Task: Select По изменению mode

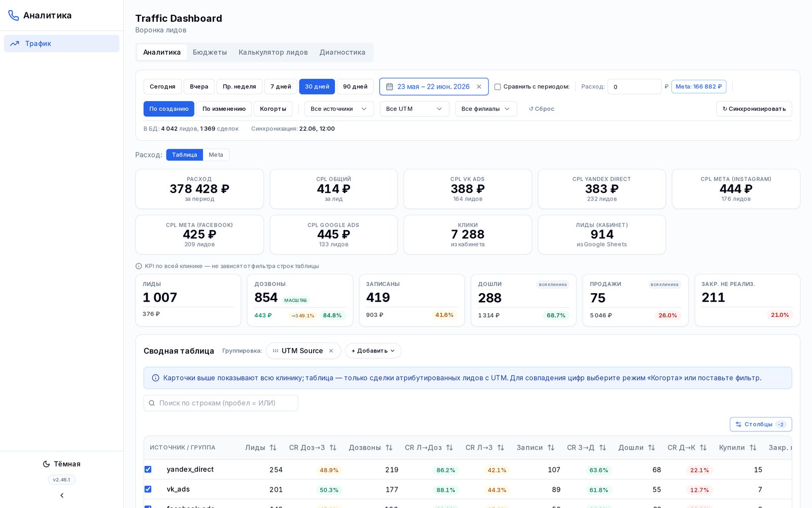Action: [x=224, y=109]
